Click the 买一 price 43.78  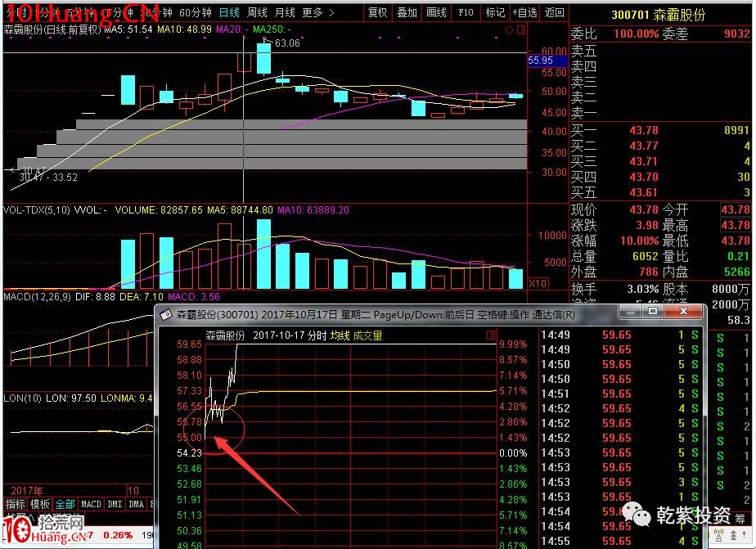(x=644, y=130)
